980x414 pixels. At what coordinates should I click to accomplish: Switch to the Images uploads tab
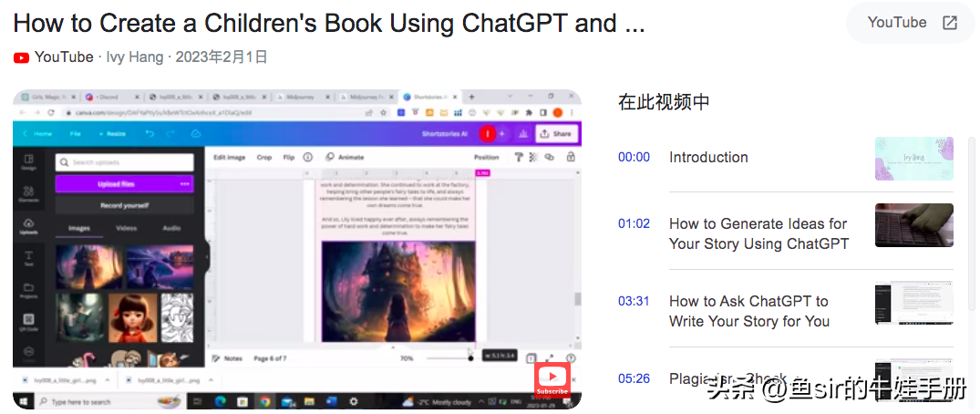click(78, 228)
